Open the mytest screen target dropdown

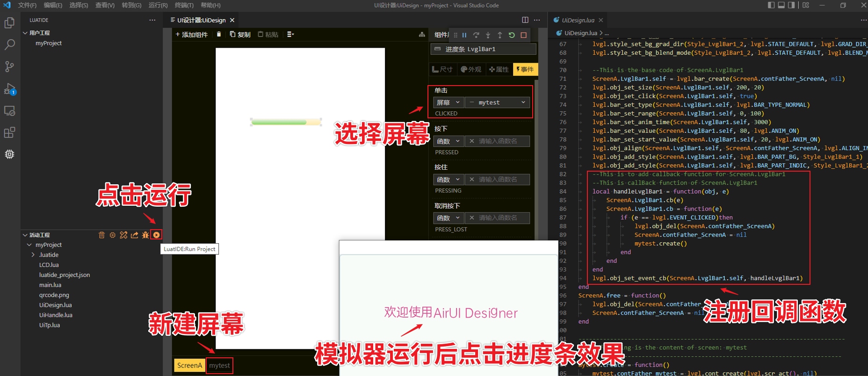(x=498, y=102)
